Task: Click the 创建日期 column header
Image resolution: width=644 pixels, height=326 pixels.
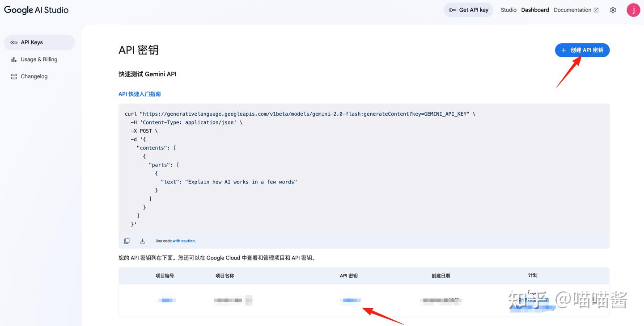Action: coord(441,276)
